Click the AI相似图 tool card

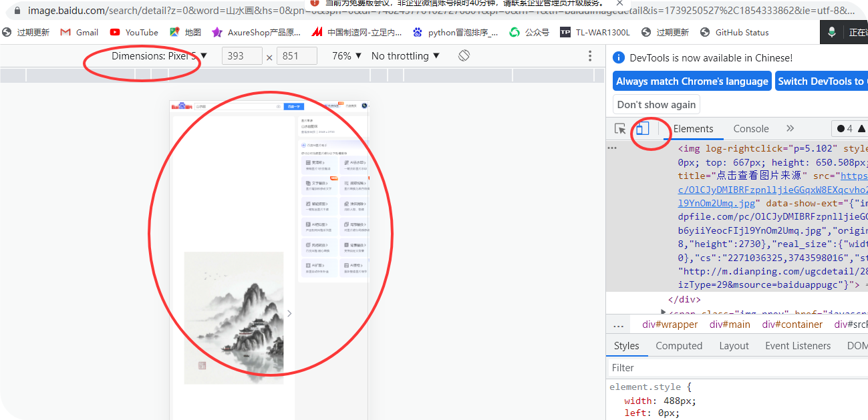(x=319, y=227)
